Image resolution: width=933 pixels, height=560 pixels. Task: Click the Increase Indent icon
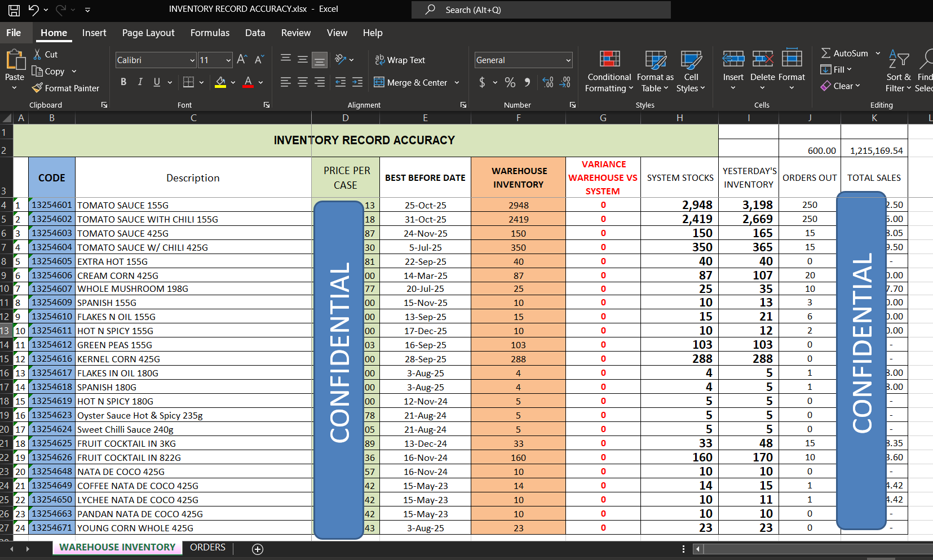[357, 82]
